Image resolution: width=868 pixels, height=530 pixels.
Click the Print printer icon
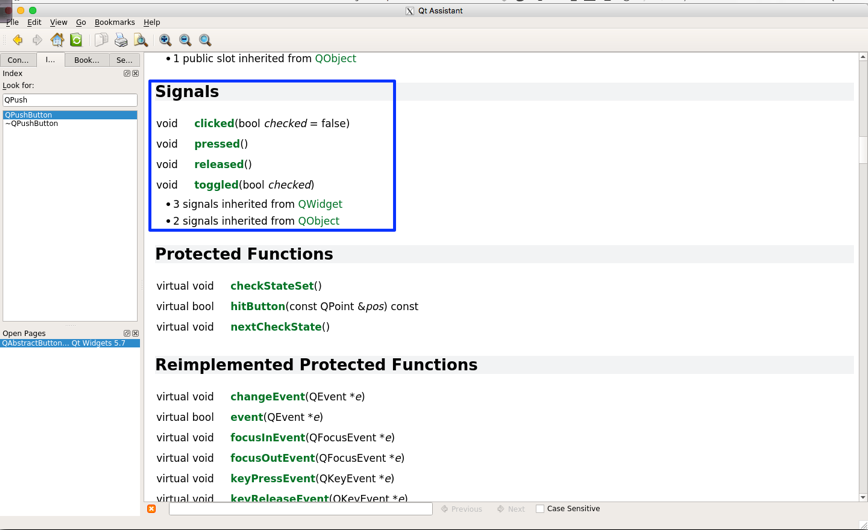(x=121, y=40)
